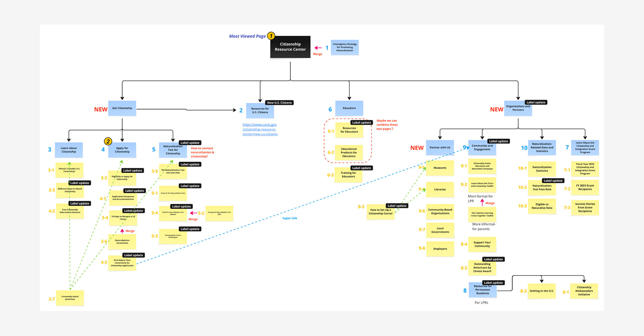Click Label update tag on Organizations and Partners

point(536,102)
